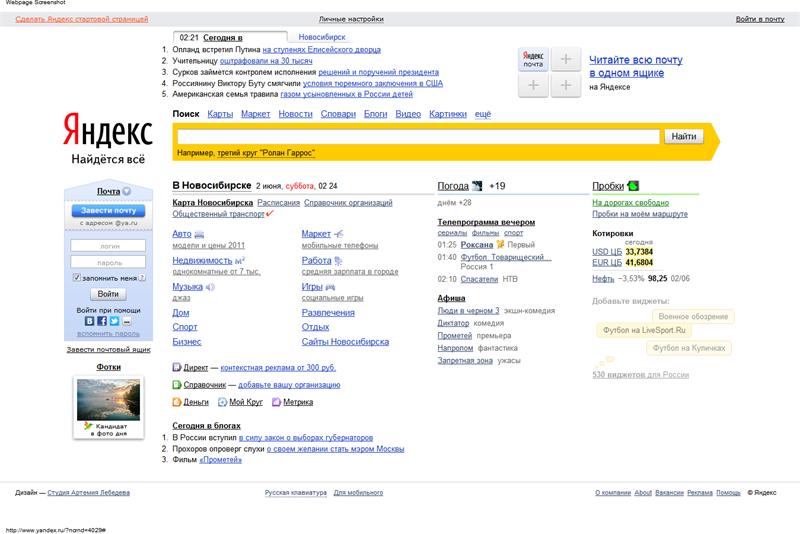
Task: Click the Яндекс почта mailbox widget icon
Action: click(533, 59)
